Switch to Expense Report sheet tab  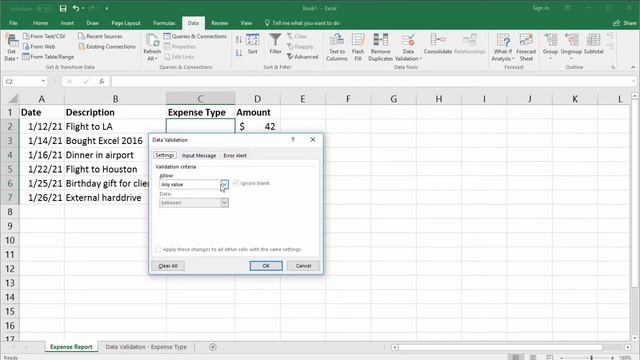click(71, 347)
